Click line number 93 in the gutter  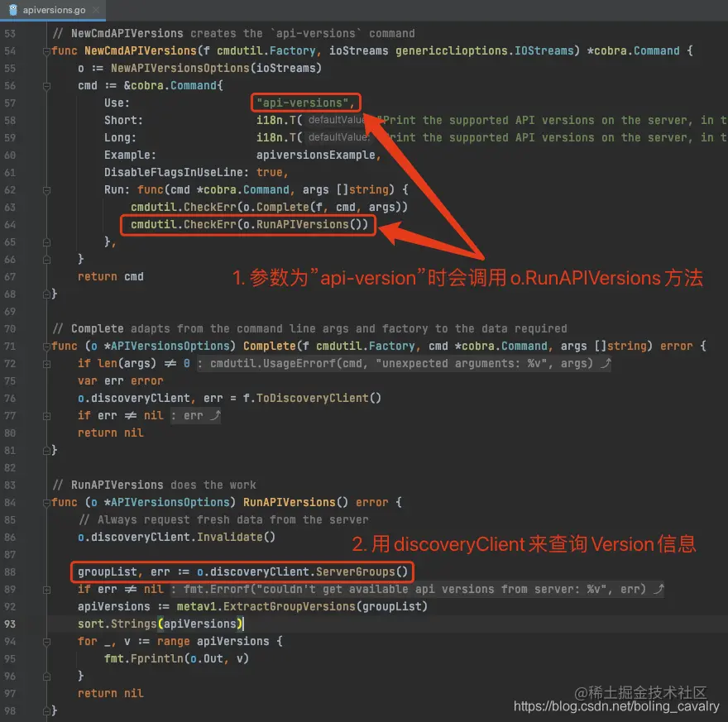coord(10,624)
